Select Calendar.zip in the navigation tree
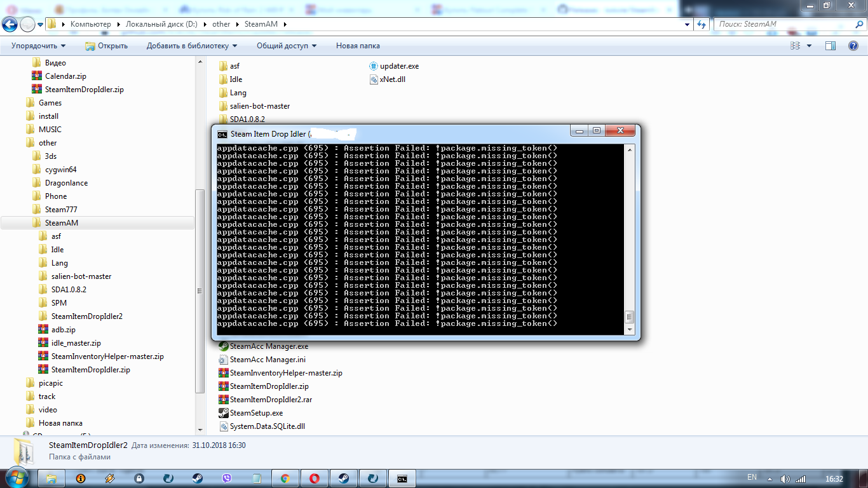Image resolution: width=868 pixels, height=488 pixels. click(x=59, y=76)
